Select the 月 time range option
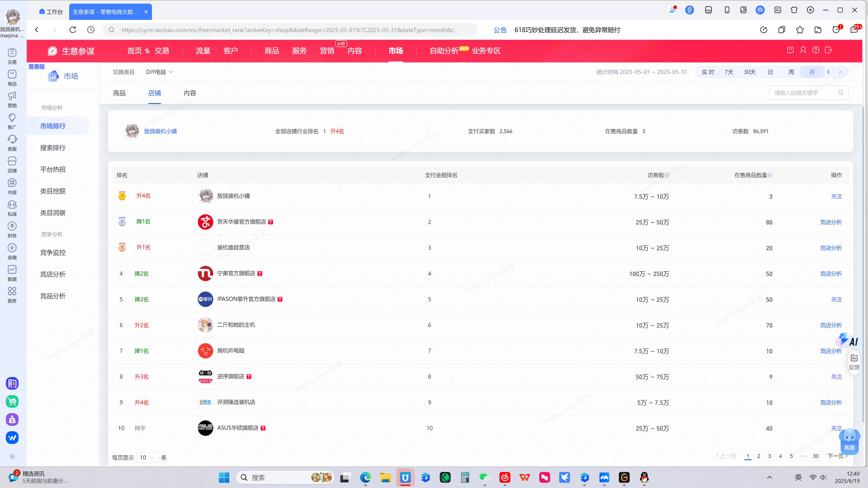The height and width of the screenshot is (488, 868). [812, 72]
